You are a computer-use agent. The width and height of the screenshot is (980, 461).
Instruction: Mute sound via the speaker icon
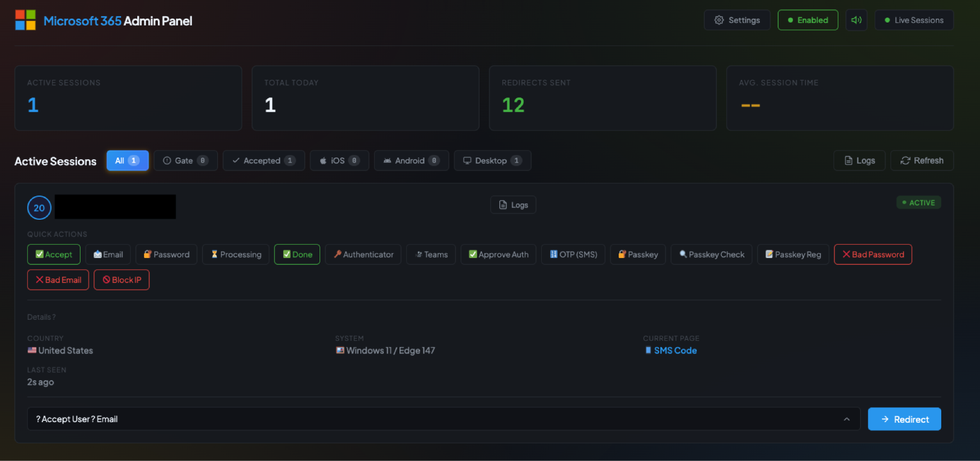point(856,20)
